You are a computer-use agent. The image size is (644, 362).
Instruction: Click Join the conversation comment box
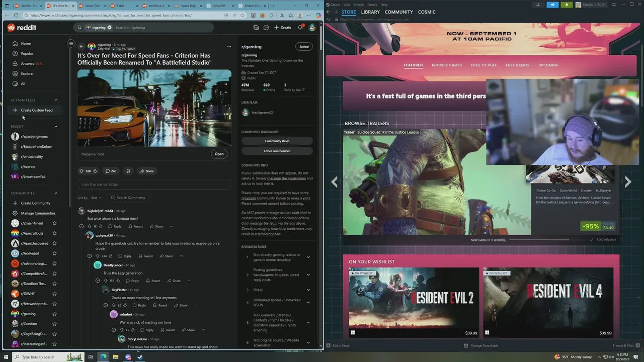tap(154, 185)
